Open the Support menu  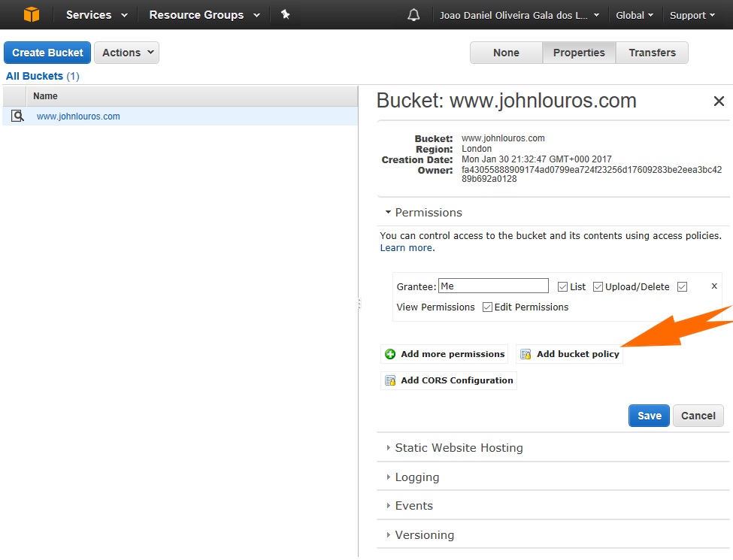coord(691,14)
